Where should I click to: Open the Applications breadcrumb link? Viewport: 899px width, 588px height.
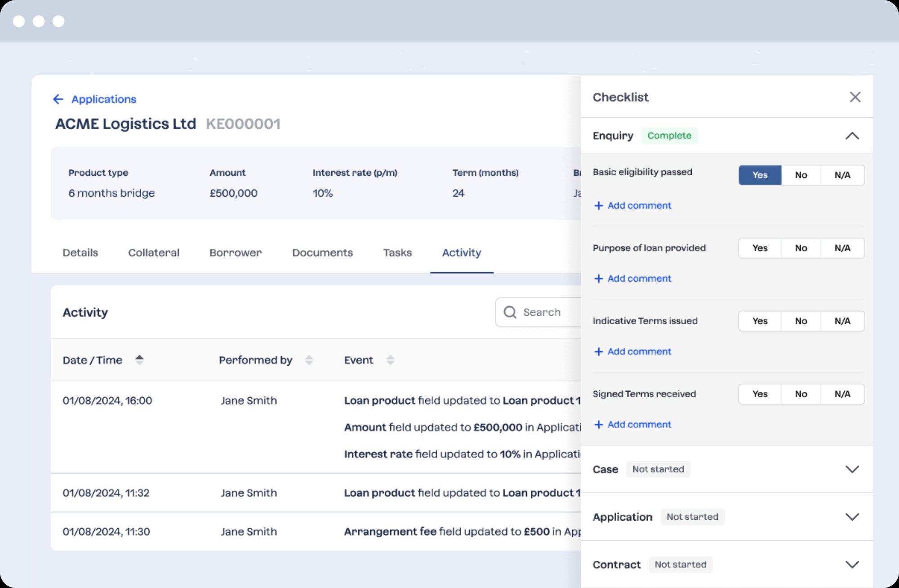pos(103,99)
